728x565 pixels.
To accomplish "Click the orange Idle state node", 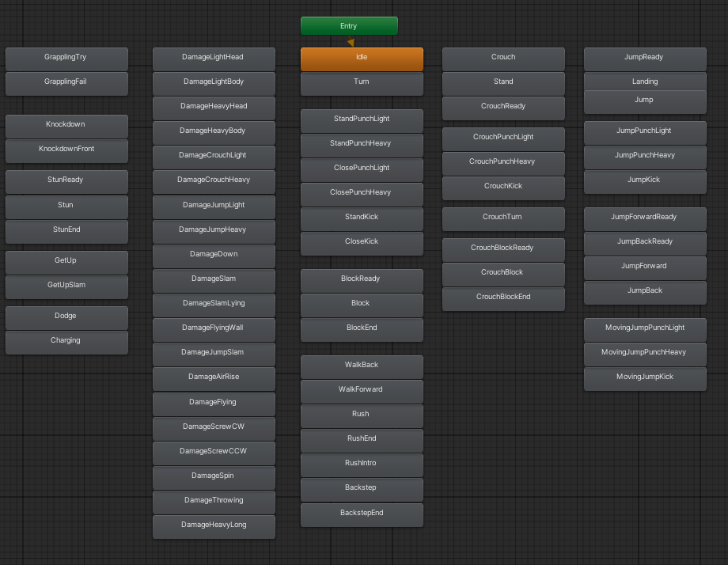I will pyautogui.click(x=362, y=58).
